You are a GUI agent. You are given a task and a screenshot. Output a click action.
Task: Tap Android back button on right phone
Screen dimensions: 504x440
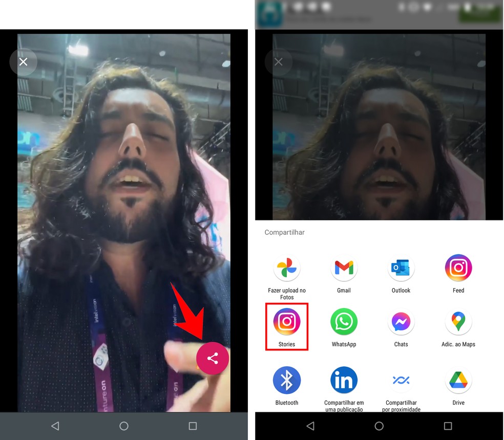[x=310, y=426]
